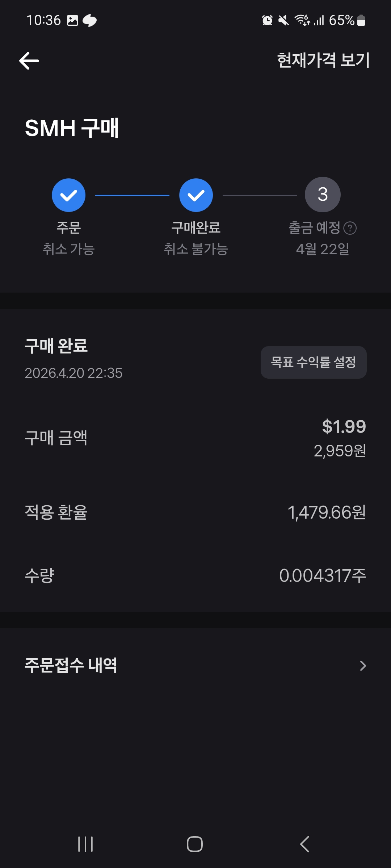Tap the 주문 step checkmark circle

pos(68,195)
